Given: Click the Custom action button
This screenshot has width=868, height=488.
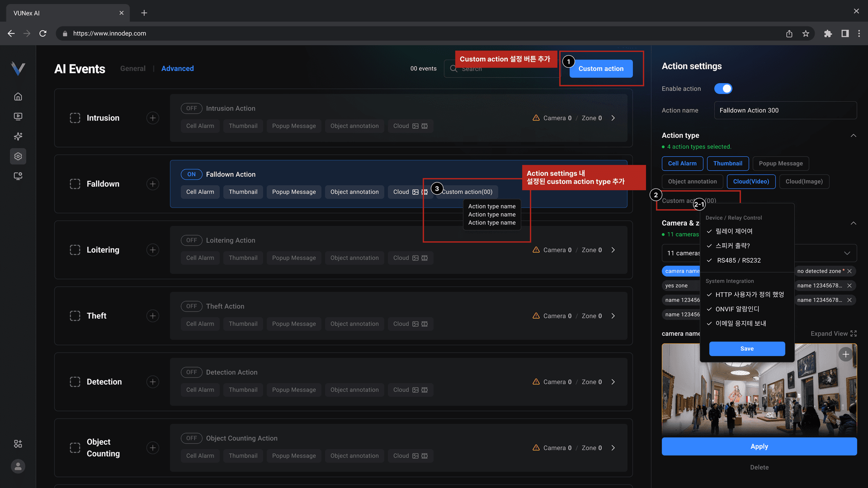Looking at the screenshot, I should (x=601, y=69).
